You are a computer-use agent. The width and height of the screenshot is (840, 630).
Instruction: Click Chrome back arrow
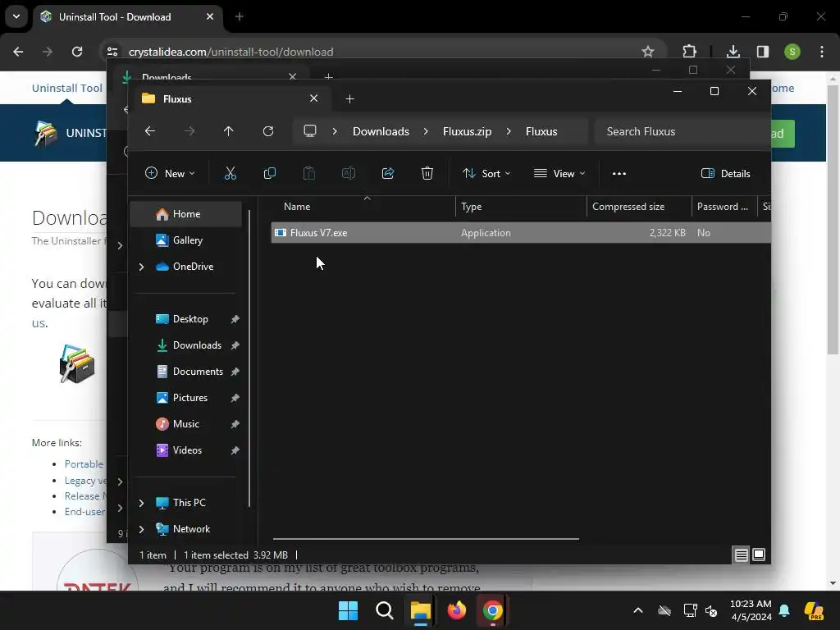pyautogui.click(x=18, y=52)
